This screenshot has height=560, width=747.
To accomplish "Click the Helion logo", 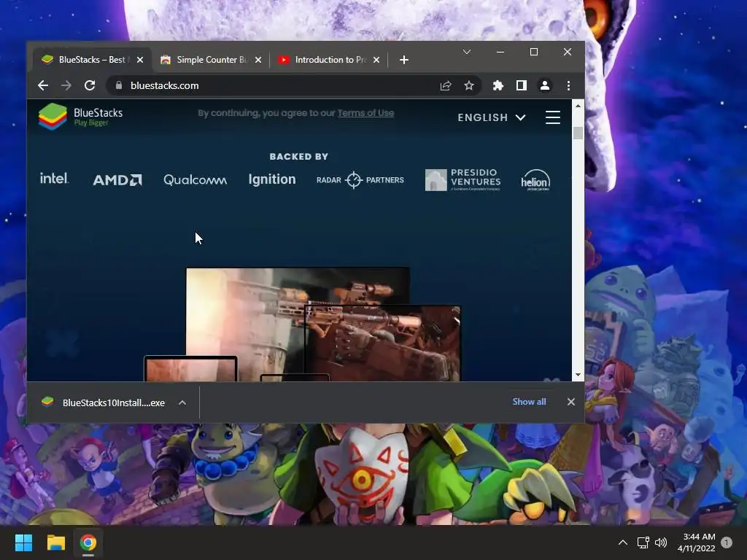I will coord(535,180).
